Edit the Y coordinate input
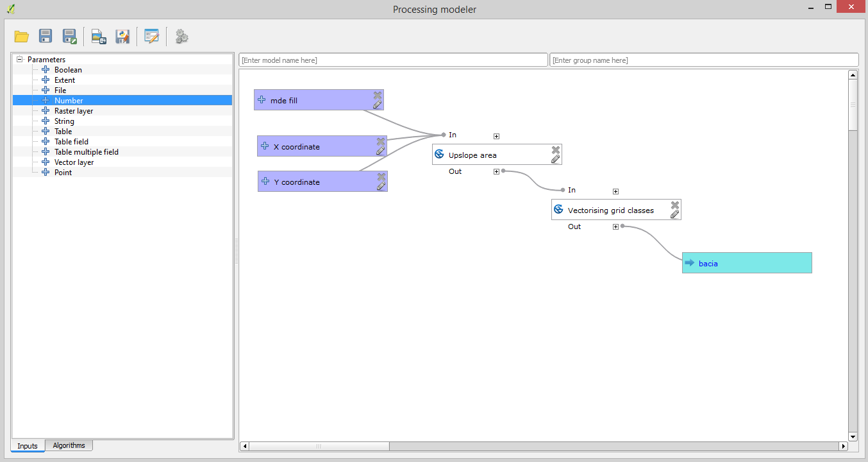Viewport: 868px width, 462px height. tap(381, 186)
